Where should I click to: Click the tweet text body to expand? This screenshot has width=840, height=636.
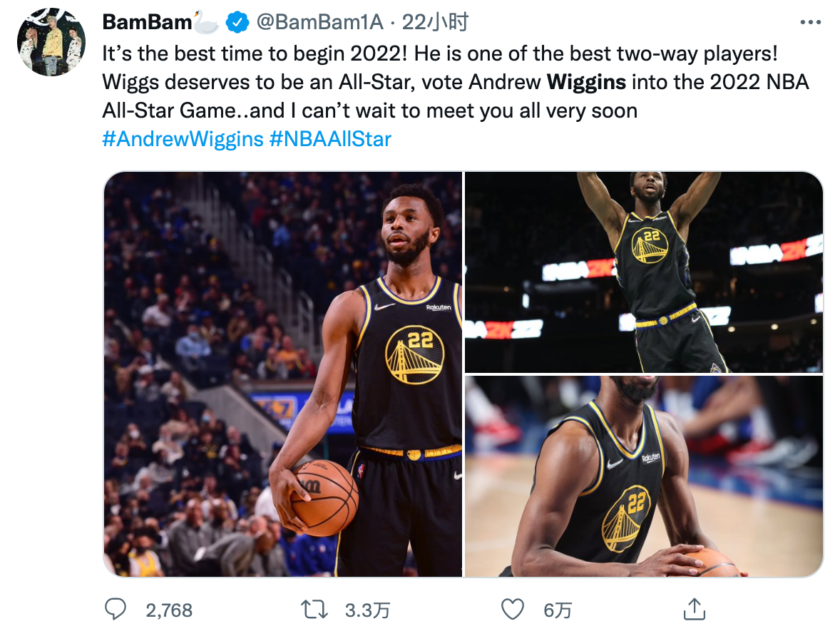(x=456, y=82)
